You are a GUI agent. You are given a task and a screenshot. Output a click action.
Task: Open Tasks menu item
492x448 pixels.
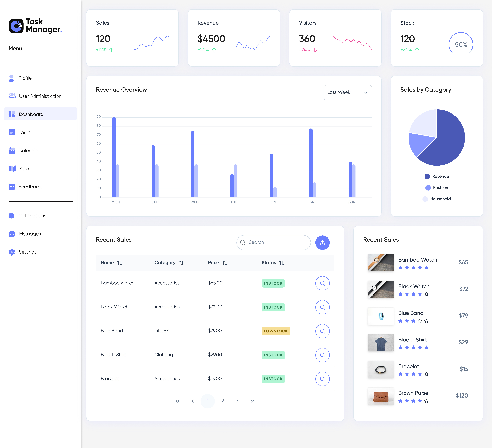pyautogui.click(x=40, y=132)
